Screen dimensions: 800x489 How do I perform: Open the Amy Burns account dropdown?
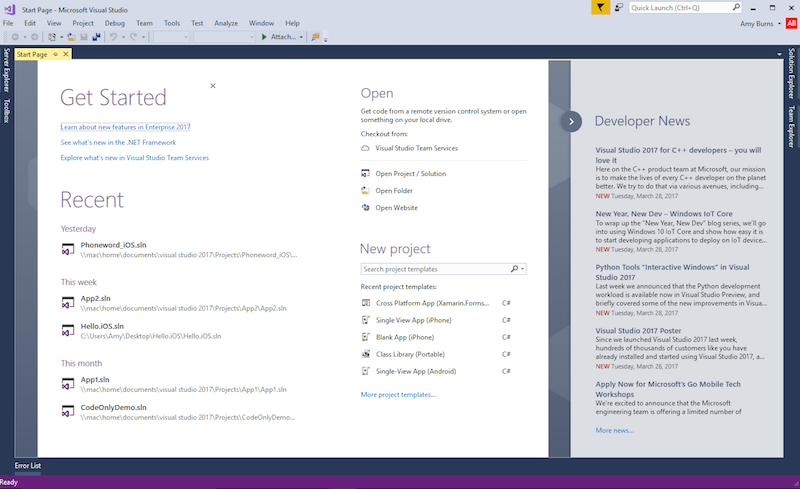pos(763,23)
